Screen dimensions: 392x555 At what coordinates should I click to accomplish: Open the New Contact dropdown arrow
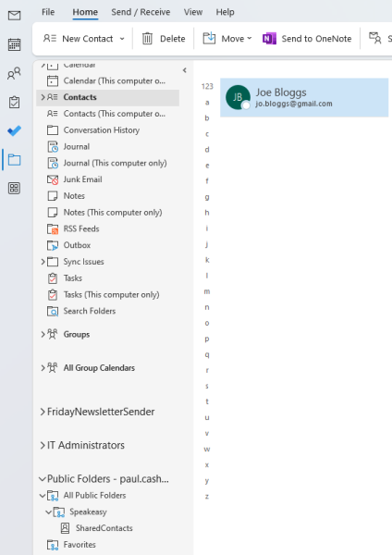(122, 39)
